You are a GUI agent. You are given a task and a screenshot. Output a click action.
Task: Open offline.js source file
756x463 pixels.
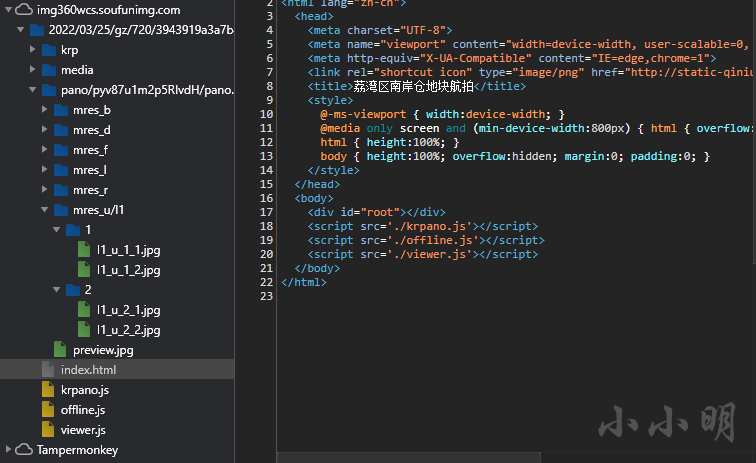(83, 410)
